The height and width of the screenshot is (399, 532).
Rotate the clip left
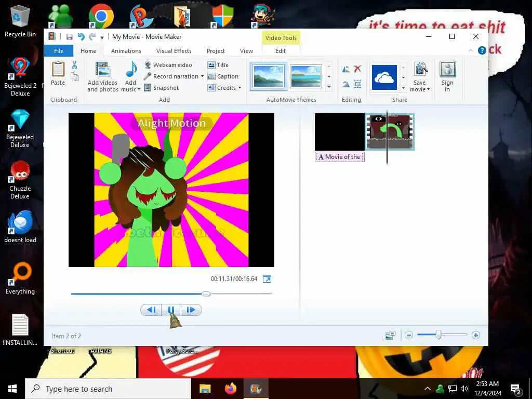point(345,69)
